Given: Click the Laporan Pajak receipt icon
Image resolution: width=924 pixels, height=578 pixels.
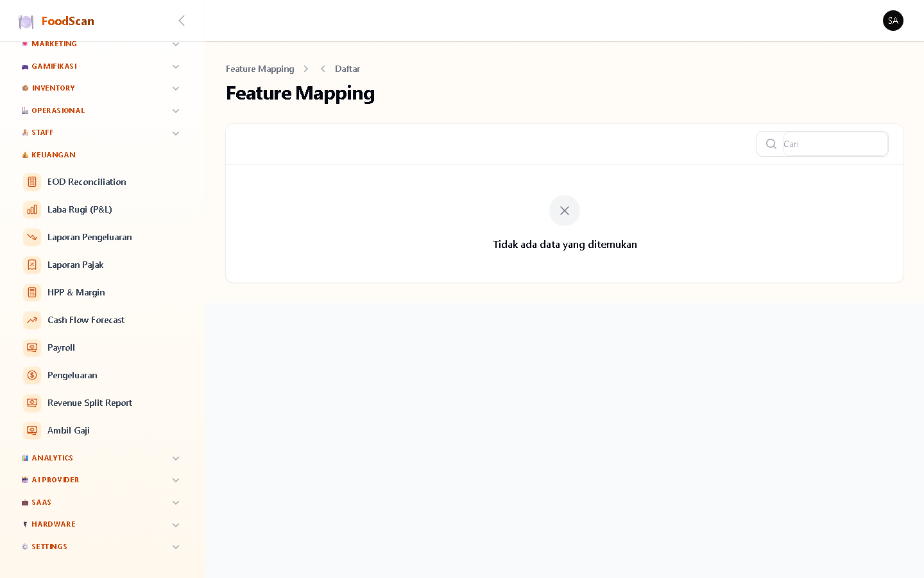Looking at the screenshot, I should [x=32, y=265].
